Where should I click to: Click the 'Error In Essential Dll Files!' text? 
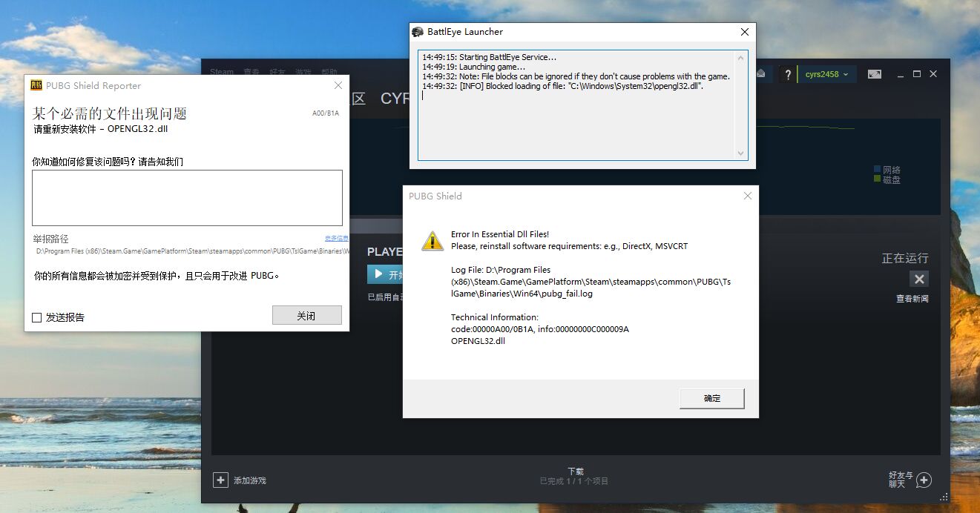click(500, 234)
